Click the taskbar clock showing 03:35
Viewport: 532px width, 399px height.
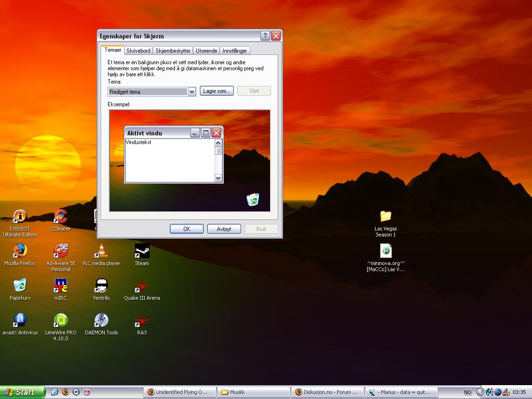(x=519, y=392)
